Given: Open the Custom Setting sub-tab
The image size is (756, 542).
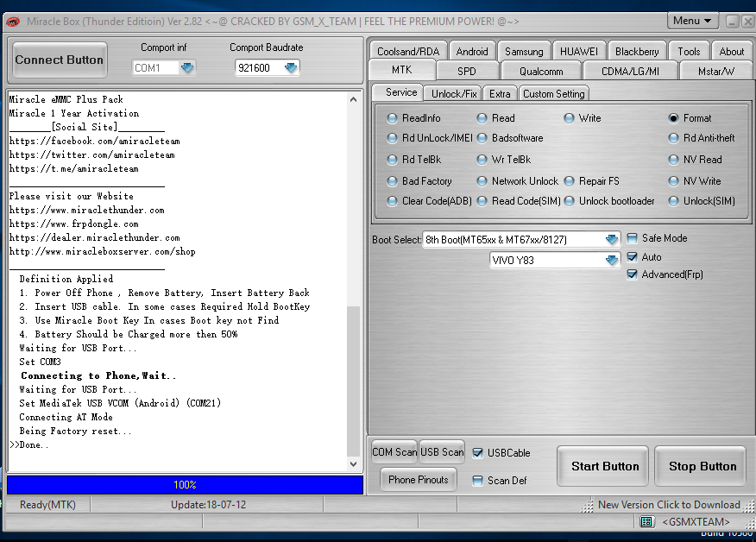Looking at the screenshot, I should [x=553, y=93].
